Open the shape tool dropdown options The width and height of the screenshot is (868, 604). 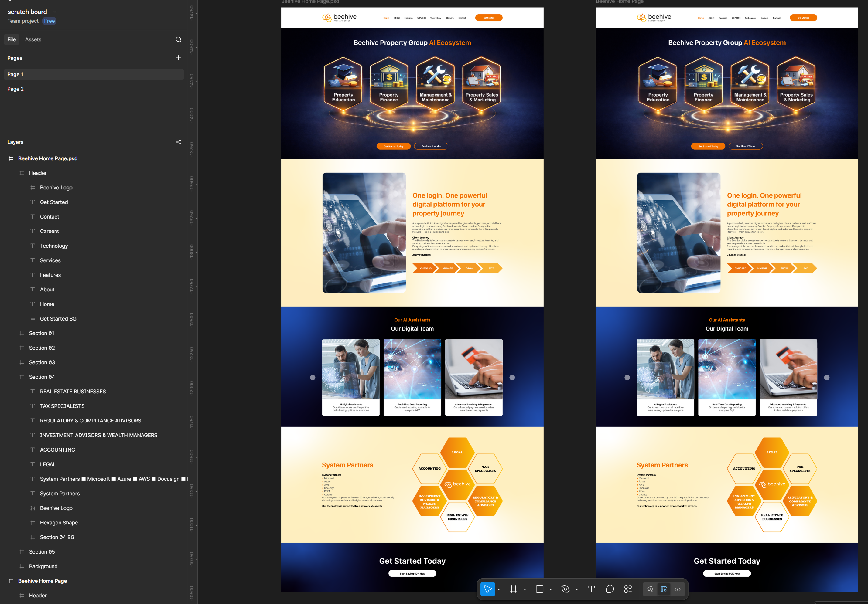tap(551, 589)
